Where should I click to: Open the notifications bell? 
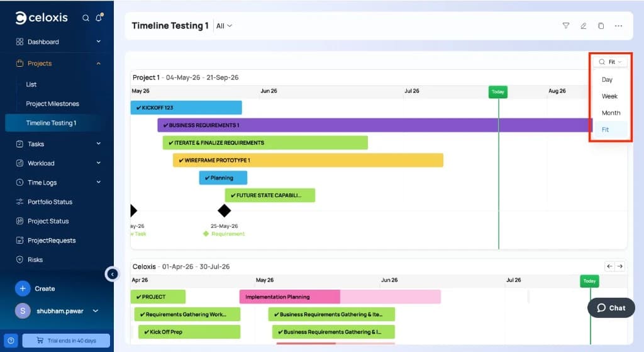click(x=99, y=18)
